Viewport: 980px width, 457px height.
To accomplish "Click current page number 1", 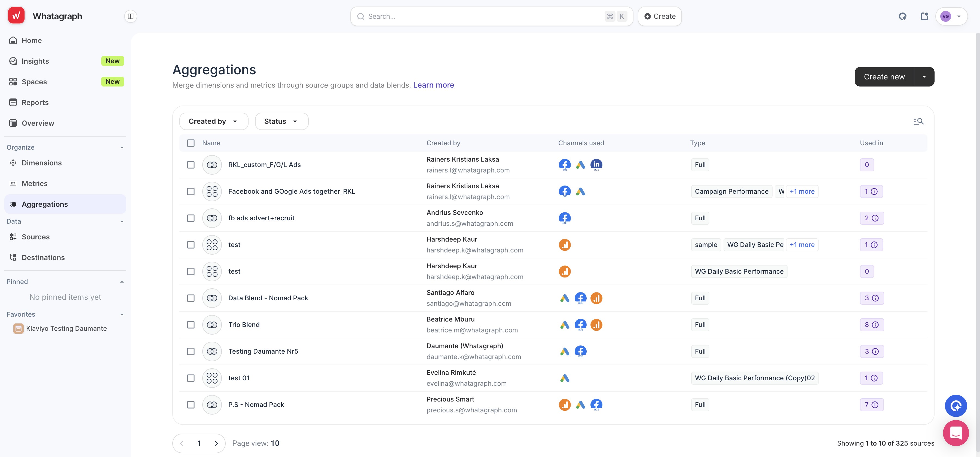I will pyautogui.click(x=199, y=443).
